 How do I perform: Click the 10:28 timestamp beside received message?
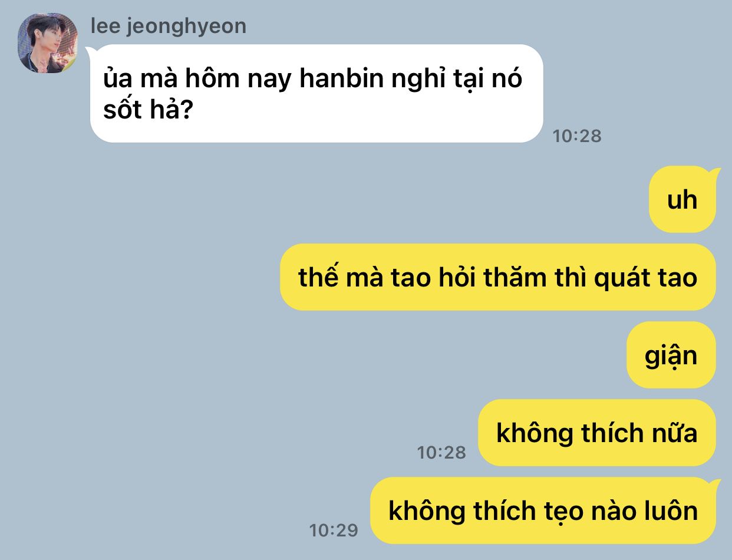(x=577, y=136)
